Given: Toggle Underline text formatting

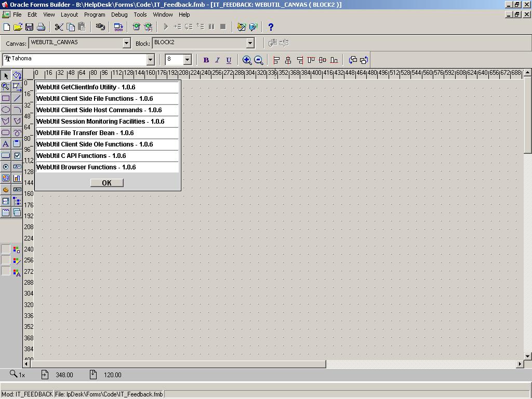Looking at the screenshot, I should [229, 60].
